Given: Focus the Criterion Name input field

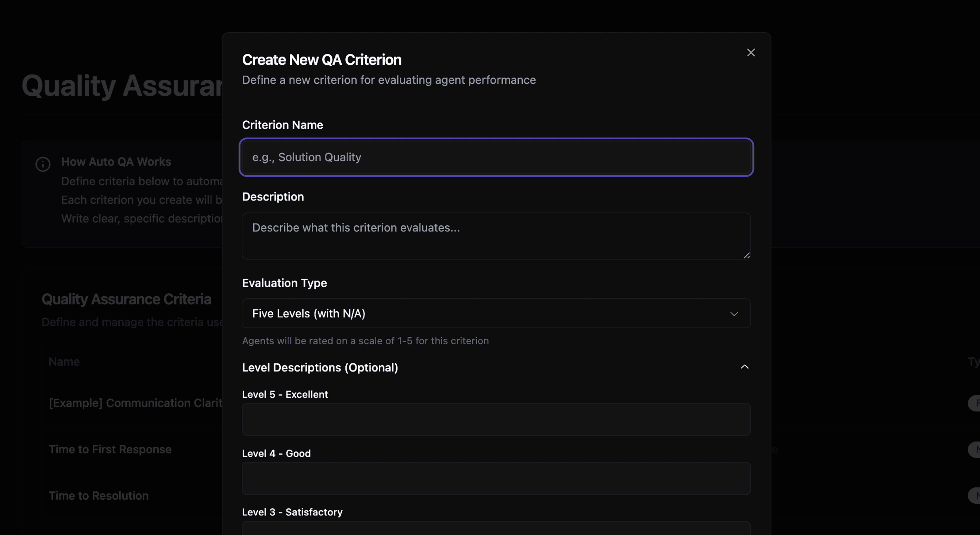Looking at the screenshot, I should [496, 157].
